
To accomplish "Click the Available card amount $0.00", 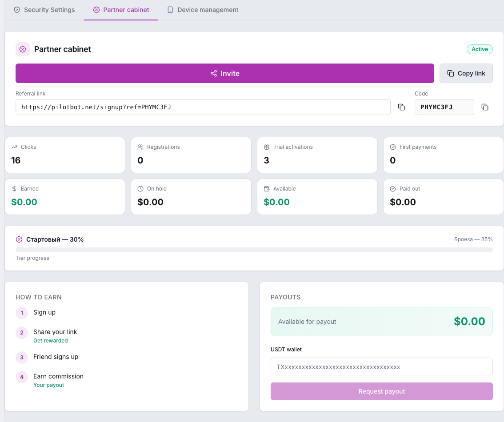I will (x=277, y=202).
